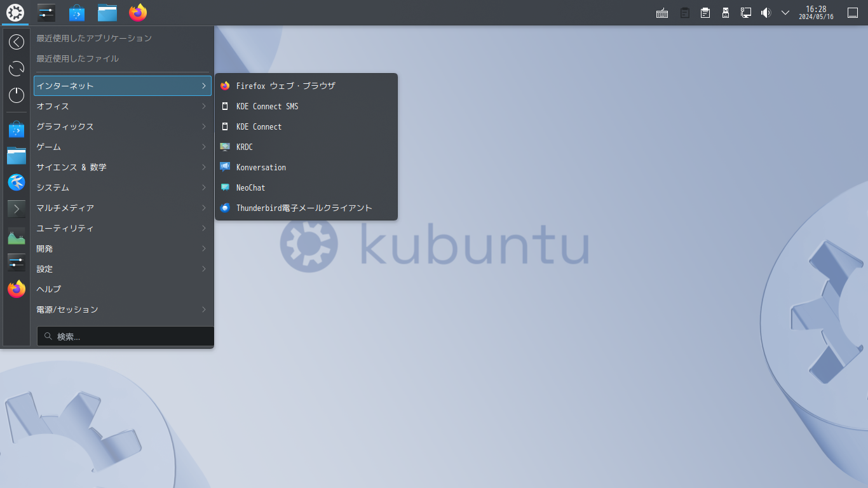Viewport: 868px width, 488px height.
Task: Open the system monitor graph icon in the sidebar
Action: [17, 236]
